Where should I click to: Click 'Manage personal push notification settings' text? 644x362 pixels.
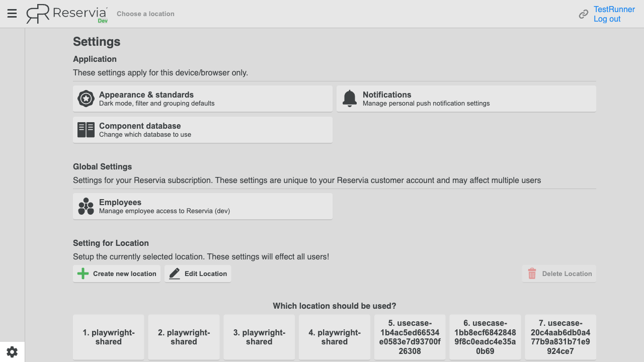(426, 104)
